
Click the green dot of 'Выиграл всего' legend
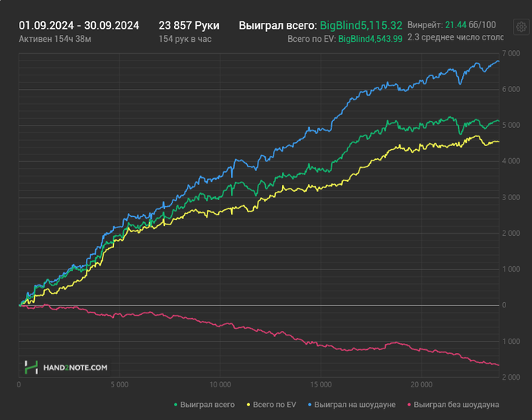tap(176, 405)
